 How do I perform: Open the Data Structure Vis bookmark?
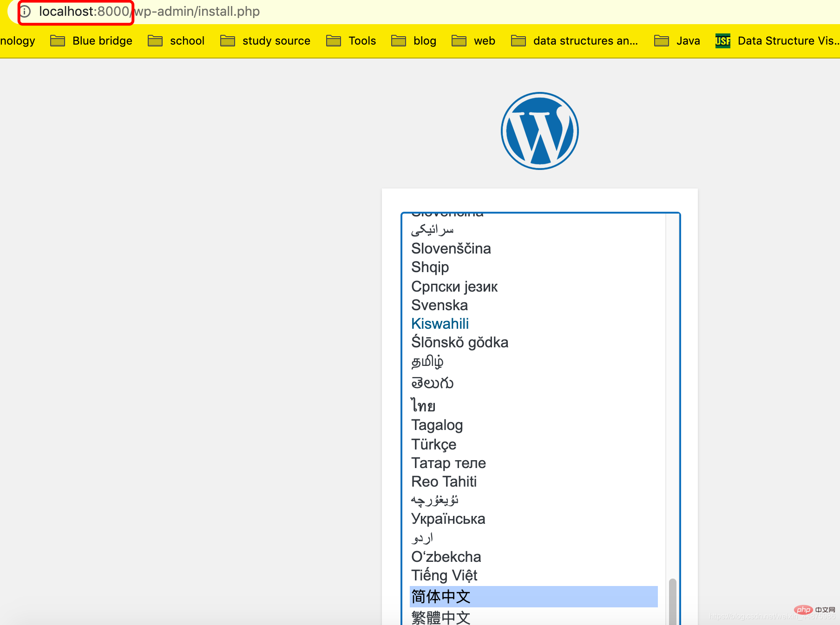coord(778,41)
